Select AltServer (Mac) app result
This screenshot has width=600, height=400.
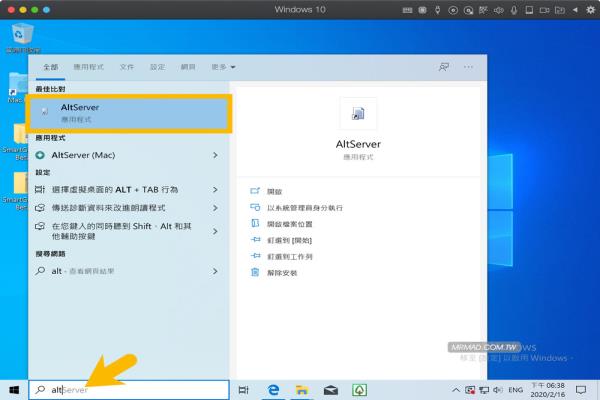tap(83, 155)
